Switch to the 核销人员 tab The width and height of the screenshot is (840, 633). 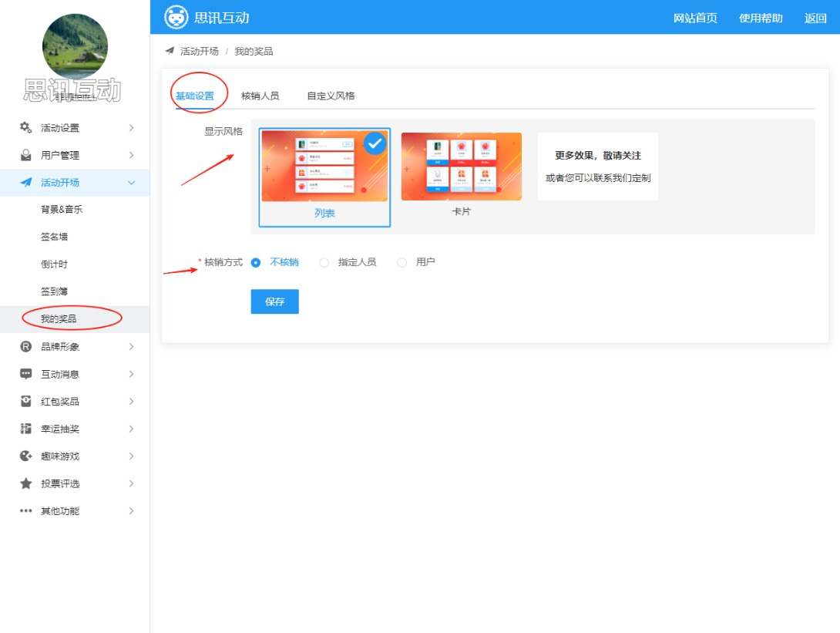click(x=260, y=96)
